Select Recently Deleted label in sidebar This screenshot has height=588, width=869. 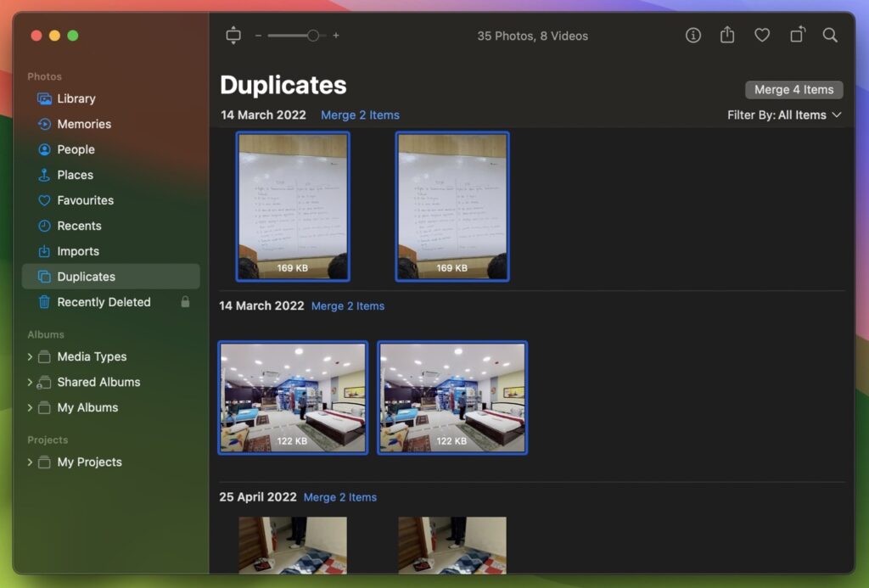104,302
